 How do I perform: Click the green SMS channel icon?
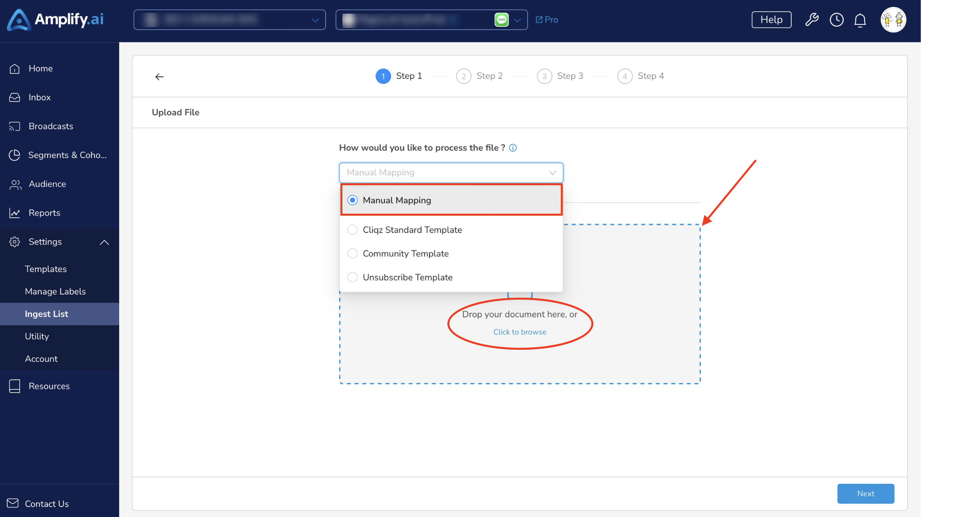pyautogui.click(x=502, y=20)
